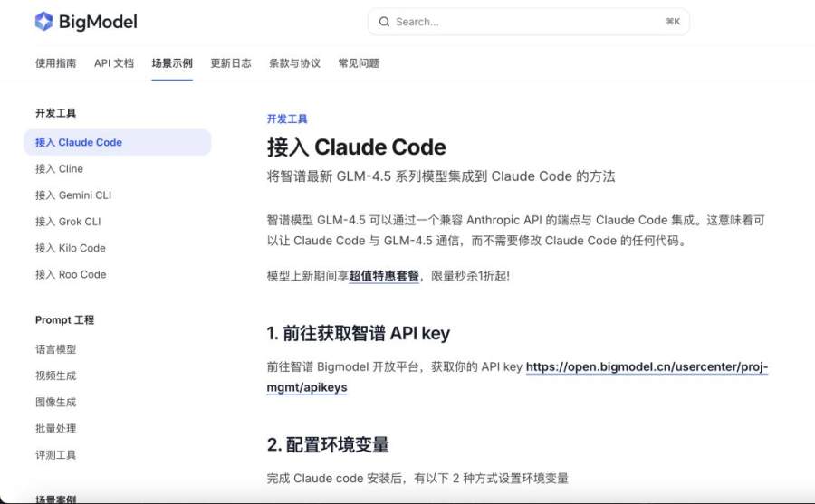Click the BigModel logo icon

coord(44,22)
